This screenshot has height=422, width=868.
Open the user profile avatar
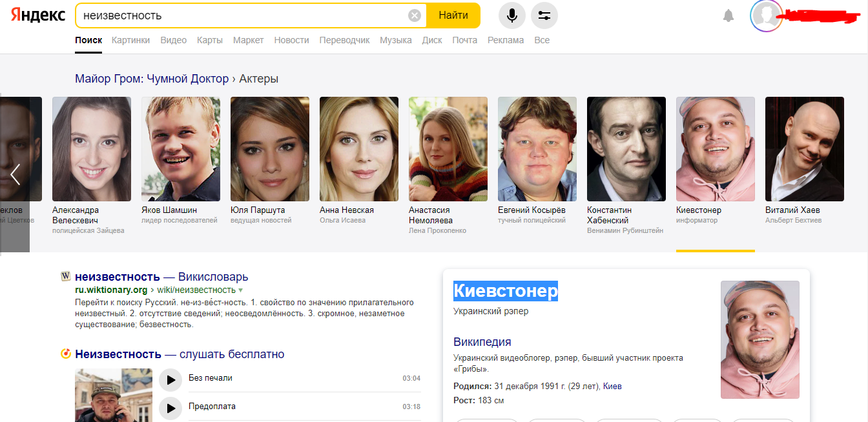(766, 15)
